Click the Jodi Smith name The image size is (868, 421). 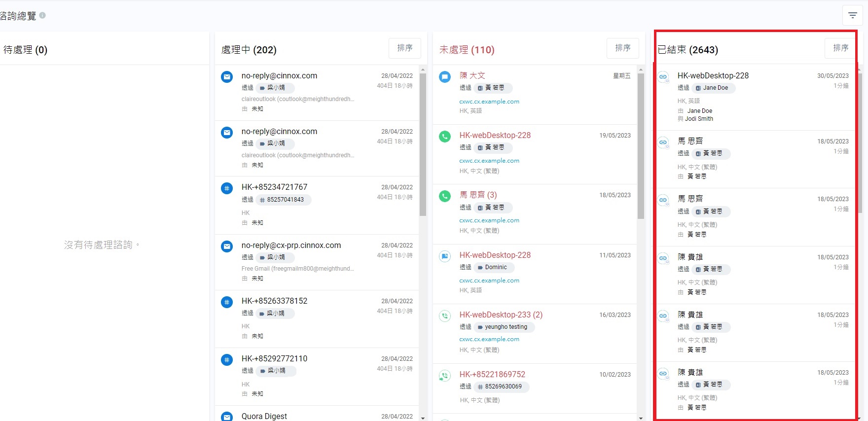coord(699,119)
